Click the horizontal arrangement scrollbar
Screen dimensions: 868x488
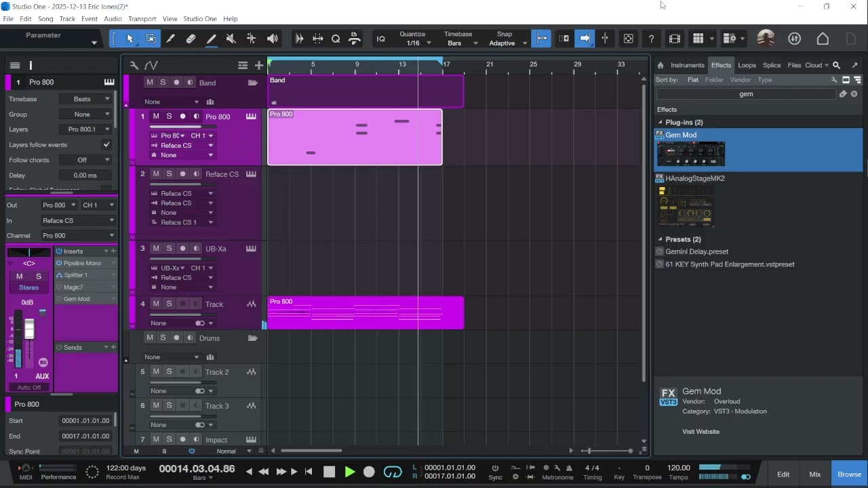311,451
